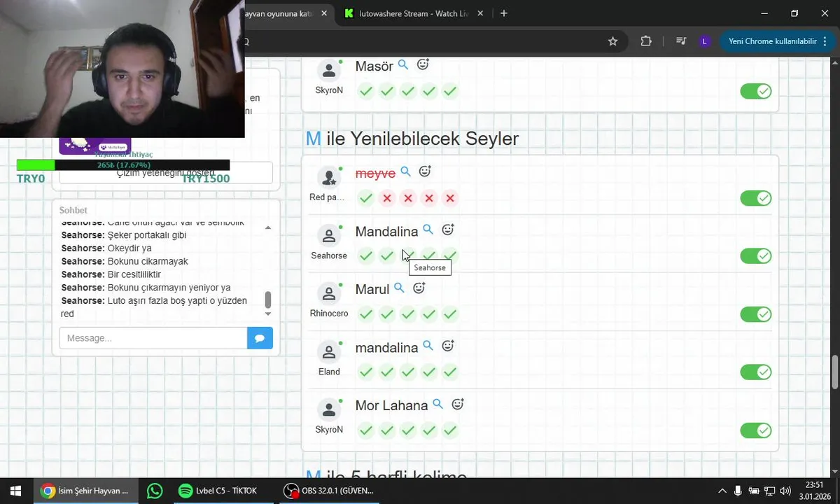Image resolution: width=840 pixels, height=504 pixels.
Task: Click chat message Şeker portakalı gibi
Action: point(124,235)
